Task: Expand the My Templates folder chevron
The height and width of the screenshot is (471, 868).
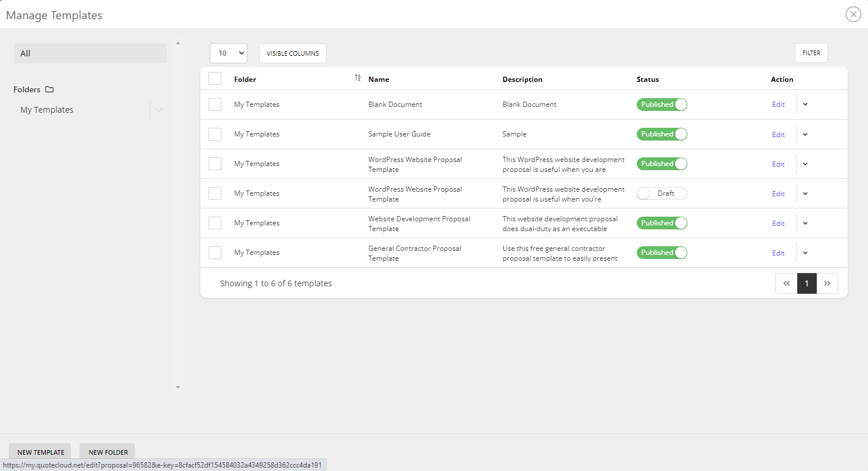Action: 159,109
